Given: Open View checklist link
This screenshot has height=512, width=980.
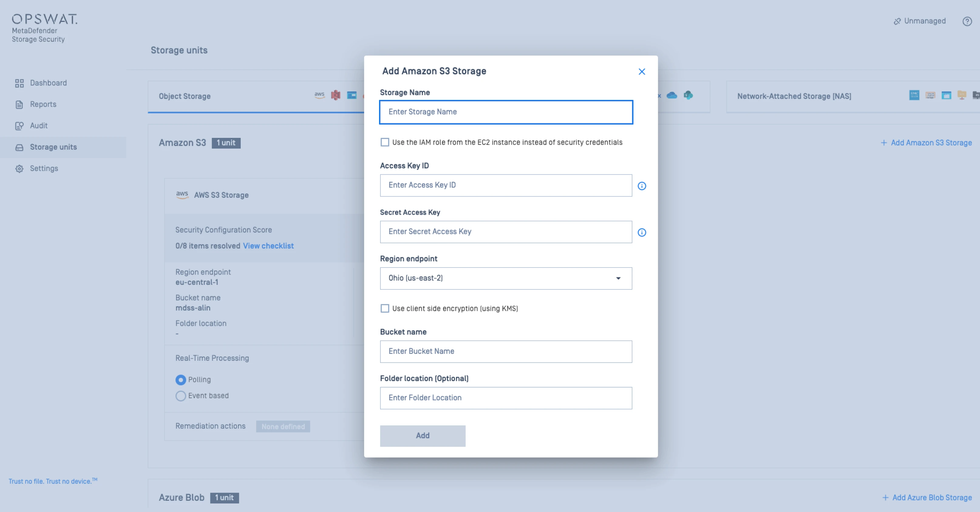Looking at the screenshot, I should pyautogui.click(x=268, y=246).
